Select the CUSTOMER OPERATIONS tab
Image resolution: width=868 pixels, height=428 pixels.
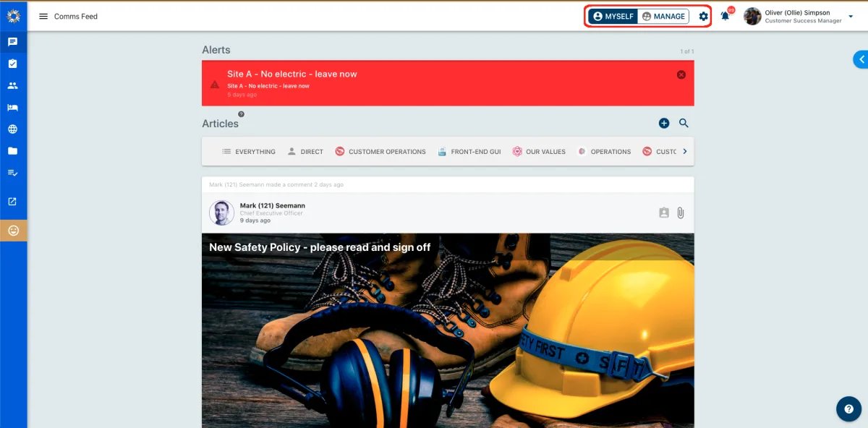click(380, 152)
